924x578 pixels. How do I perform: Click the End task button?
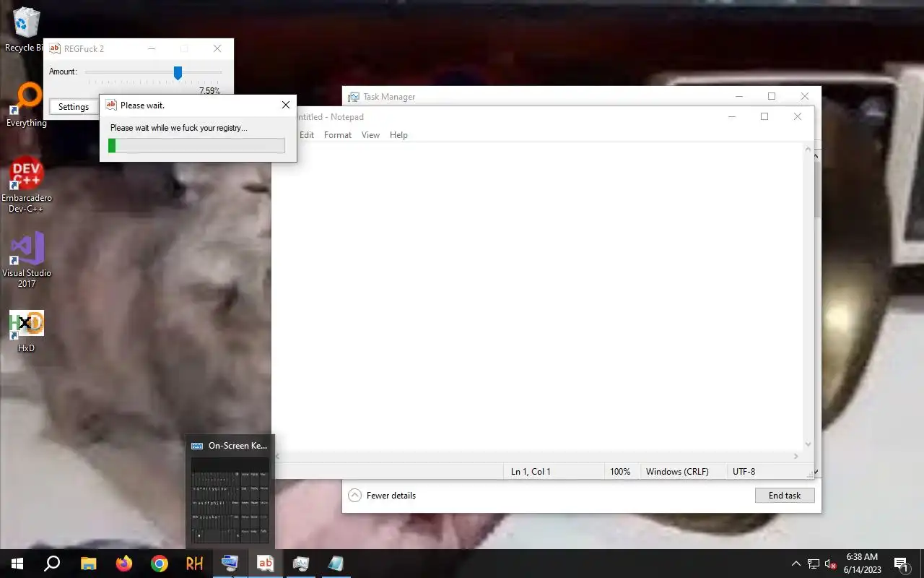(x=785, y=496)
